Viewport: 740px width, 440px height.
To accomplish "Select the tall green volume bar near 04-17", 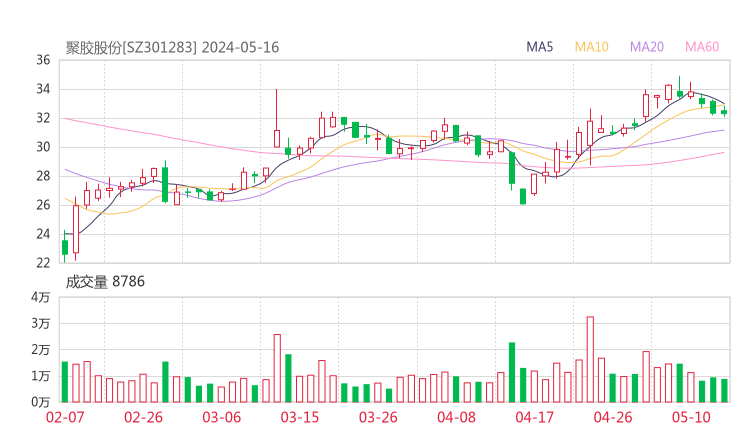I will tap(512, 372).
